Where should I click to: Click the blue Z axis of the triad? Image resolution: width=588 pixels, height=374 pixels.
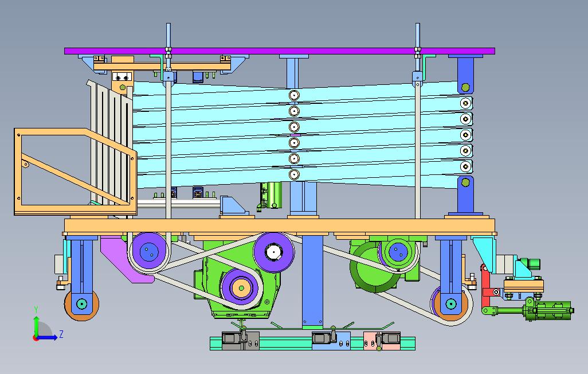(x=48, y=337)
